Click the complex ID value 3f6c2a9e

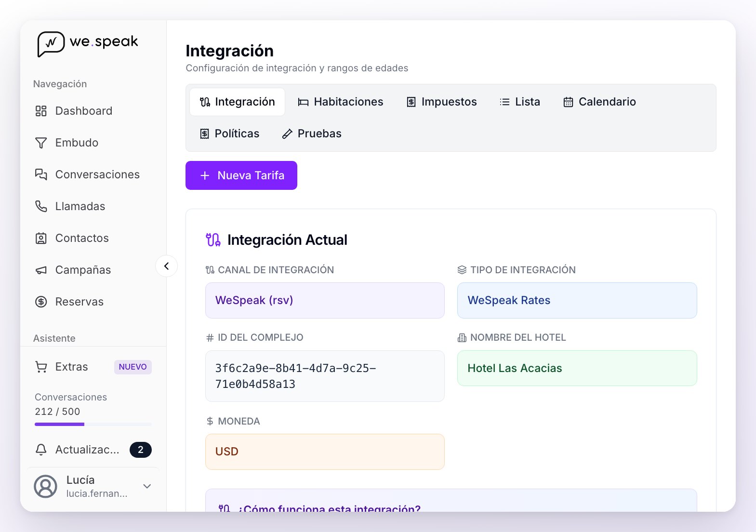(325, 376)
